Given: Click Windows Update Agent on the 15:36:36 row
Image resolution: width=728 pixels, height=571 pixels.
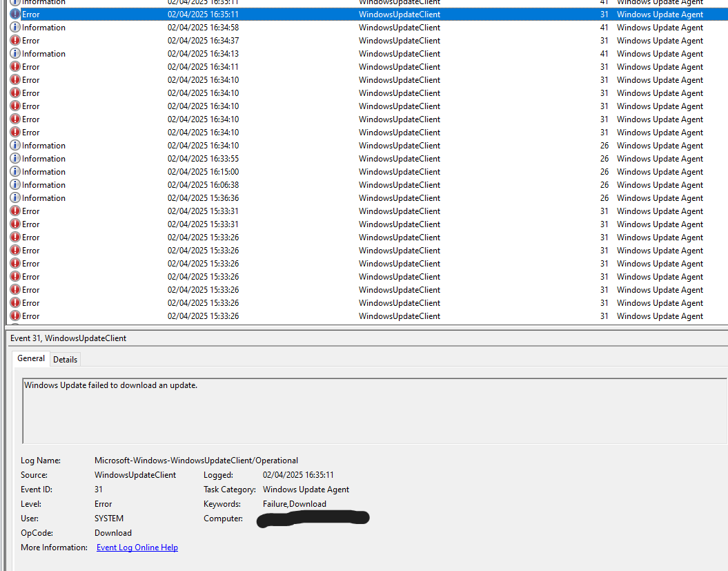Looking at the screenshot, I should pyautogui.click(x=660, y=198).
